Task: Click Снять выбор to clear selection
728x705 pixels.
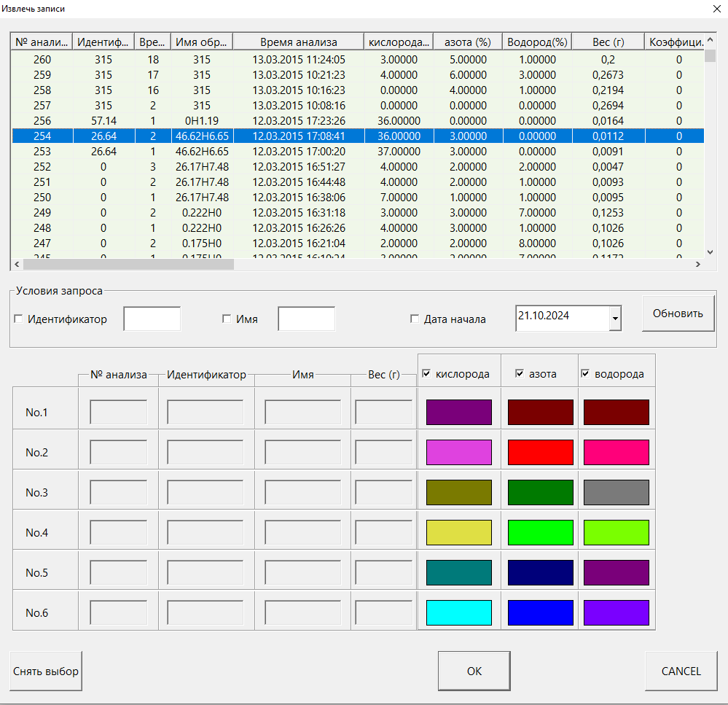Action: (46, 671)
